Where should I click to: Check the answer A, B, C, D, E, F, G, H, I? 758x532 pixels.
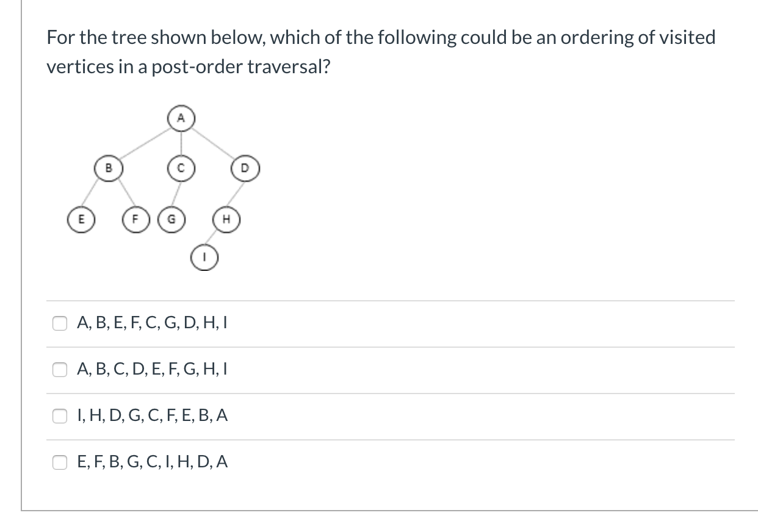[60, 369]
